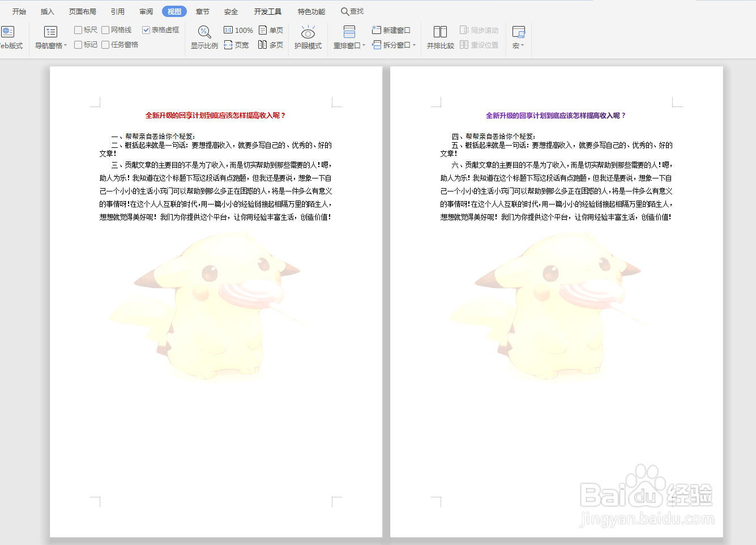The image size is (756, 545).
Task: Open side-by-side compare (并排比较)
Action: [x=441, y=37]
